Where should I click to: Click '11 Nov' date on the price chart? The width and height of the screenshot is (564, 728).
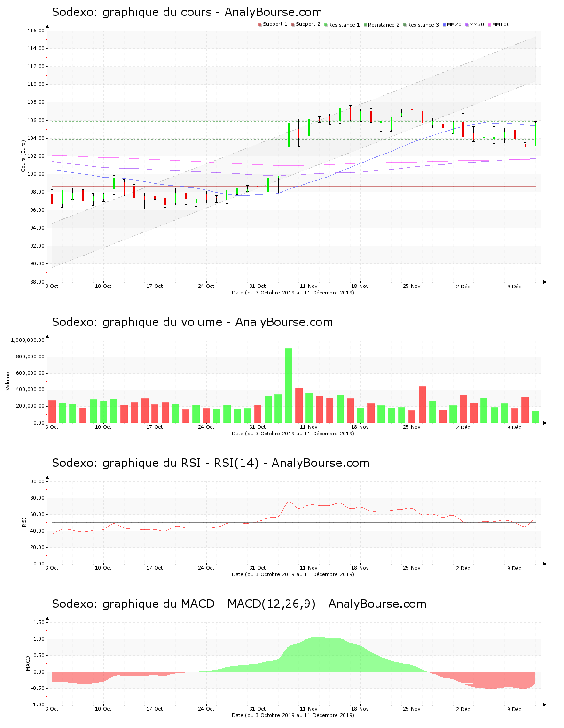click(x=309, y=286)
